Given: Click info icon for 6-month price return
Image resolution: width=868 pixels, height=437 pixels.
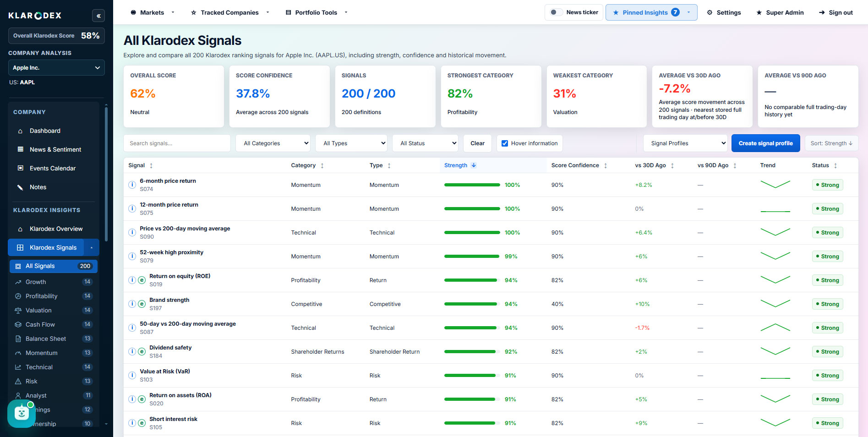Looking at the screenshot, I should coord(132,185).
